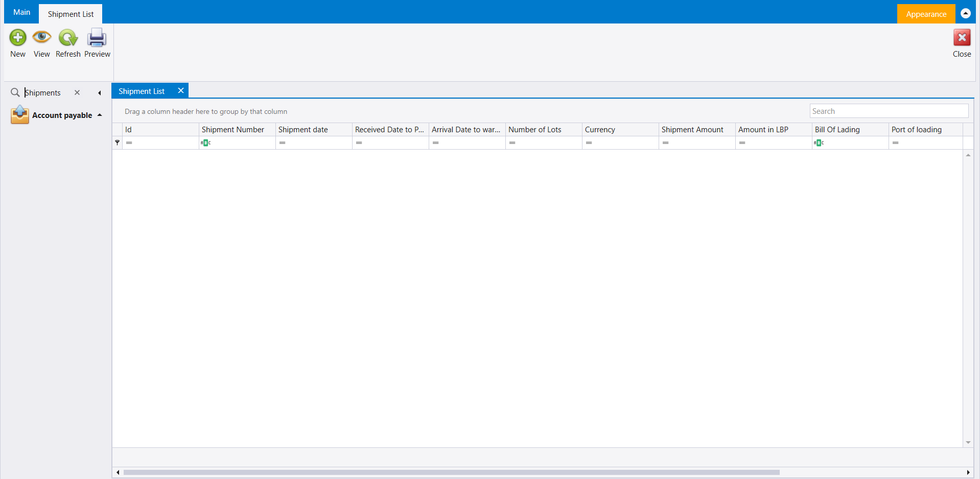Viewport: 980px width, 479px height.
Task: Click the Received Date to P... header
Action: pos(390,130)
